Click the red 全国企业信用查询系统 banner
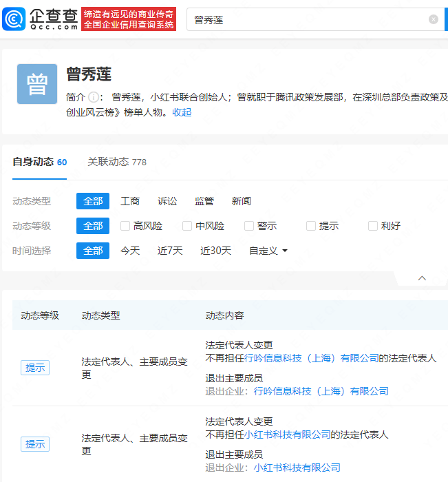Viewport: 448px width, 482px height. (x=129, y=19)
